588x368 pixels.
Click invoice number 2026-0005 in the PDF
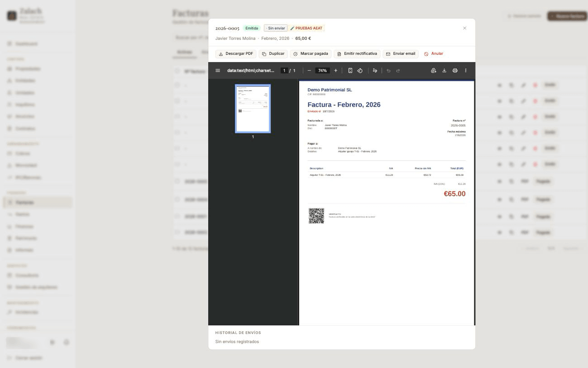click(x=458, y=126)
